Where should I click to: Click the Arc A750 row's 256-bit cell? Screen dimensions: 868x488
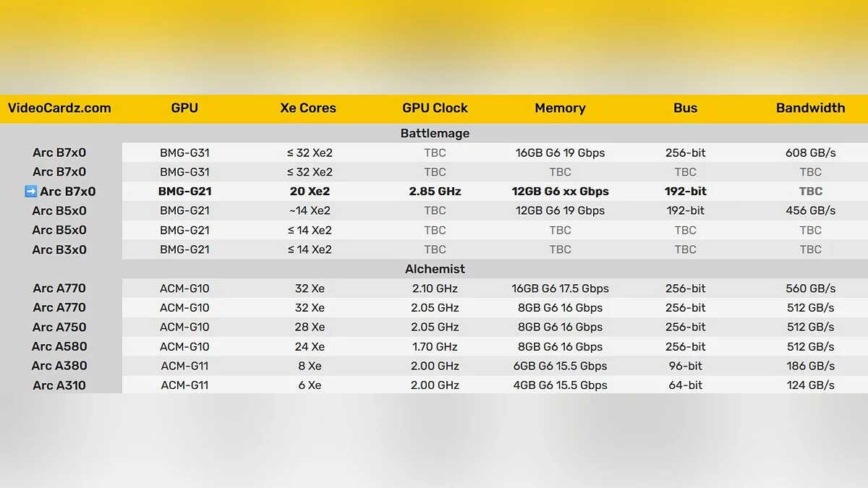coord(685,327)
